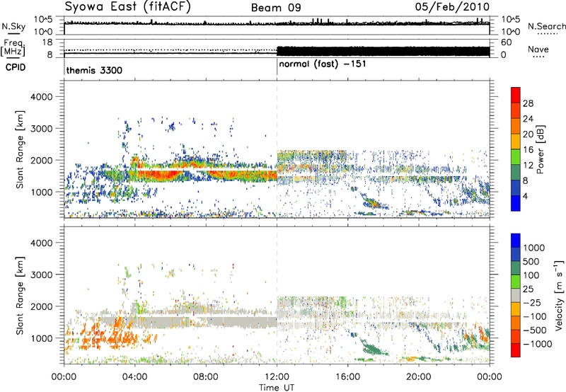Click the 'CPID' row label
Viewport: 566px width, 392px height.
[x=16, y=67]
